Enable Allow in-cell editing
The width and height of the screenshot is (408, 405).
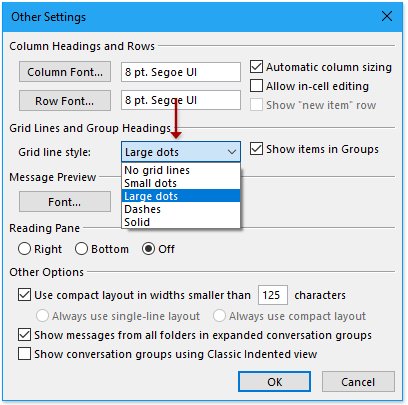pyautogui.click(x=256, y=86)
